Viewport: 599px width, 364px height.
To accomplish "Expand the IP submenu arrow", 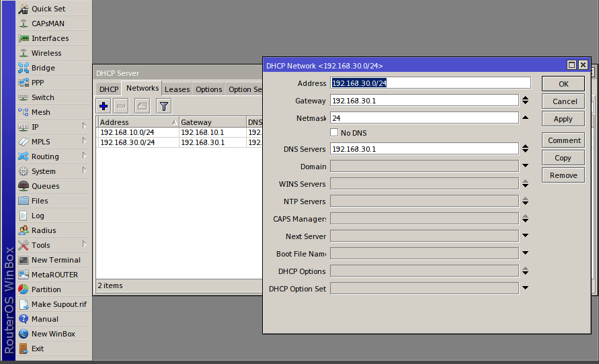I will pos(85,126).
